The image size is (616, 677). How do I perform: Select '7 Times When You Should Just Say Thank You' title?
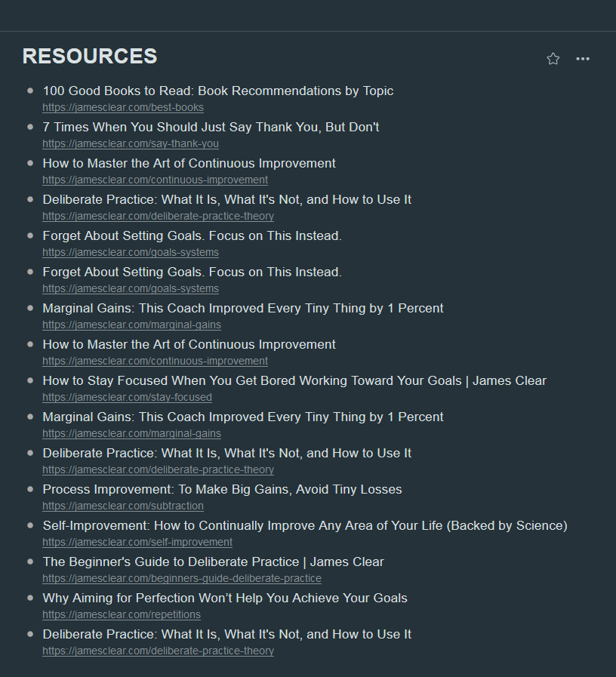click(x=211, y=127)
